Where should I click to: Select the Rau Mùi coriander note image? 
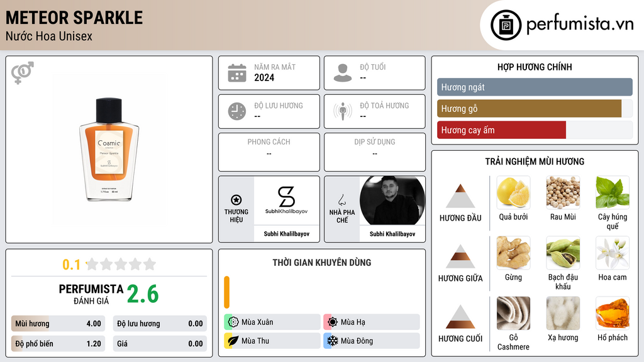(x=563, y=192)
